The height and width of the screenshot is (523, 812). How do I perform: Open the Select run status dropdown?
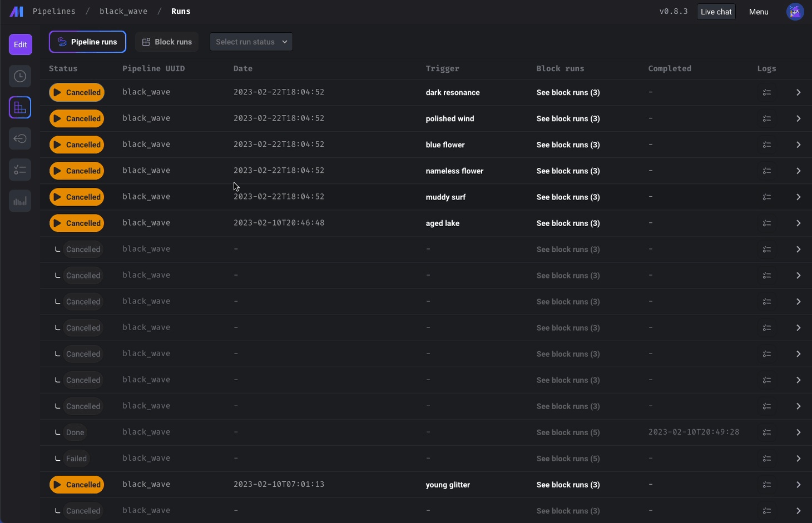(x=251, y=42)
